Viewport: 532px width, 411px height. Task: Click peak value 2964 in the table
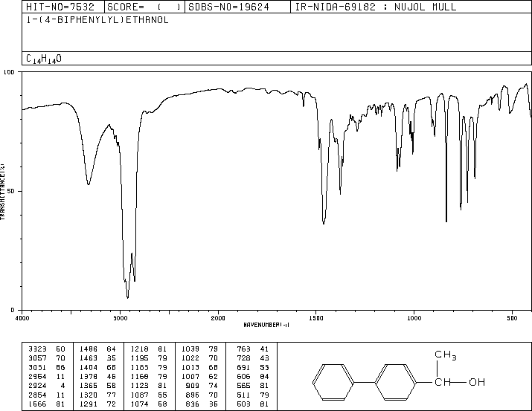pos(37,376)
